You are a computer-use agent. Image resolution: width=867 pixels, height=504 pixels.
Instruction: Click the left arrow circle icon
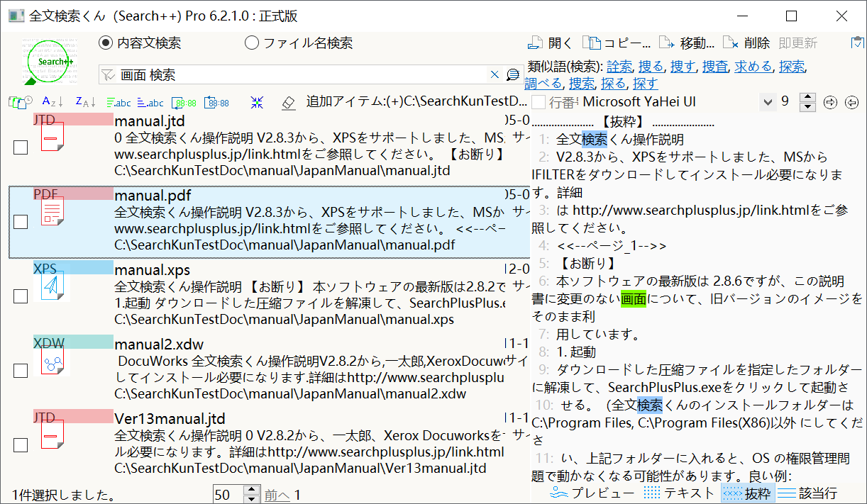[x=852, y=102]
